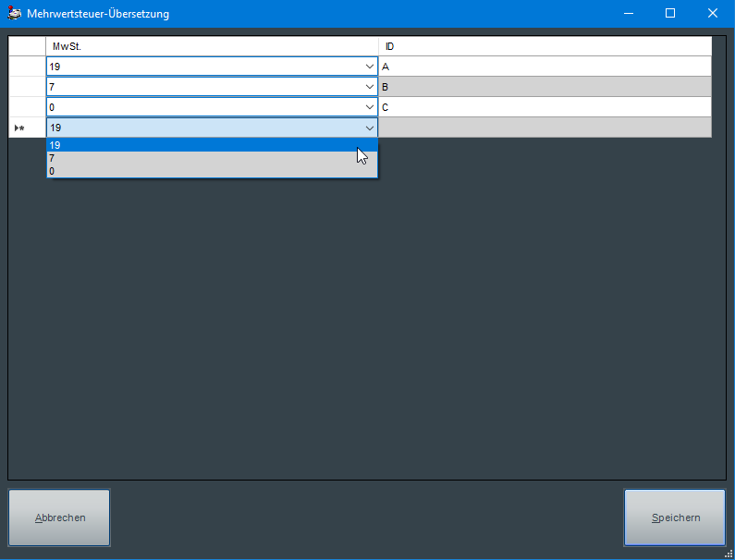Click the ID cell containing B

coord(545,87)
